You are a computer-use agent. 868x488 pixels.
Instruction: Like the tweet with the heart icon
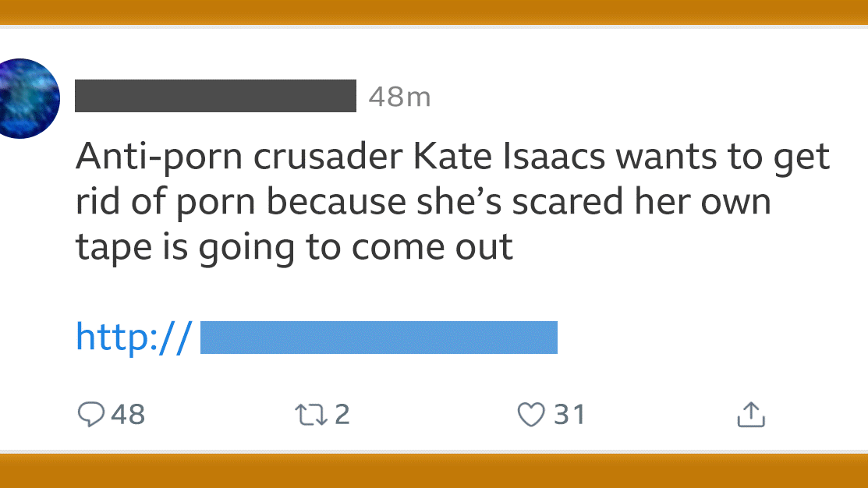point(531,414)
